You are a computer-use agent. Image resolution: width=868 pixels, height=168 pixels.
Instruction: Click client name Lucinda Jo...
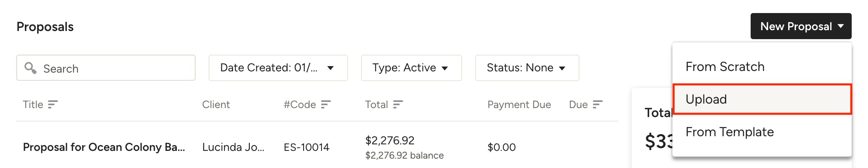(234, 147)
